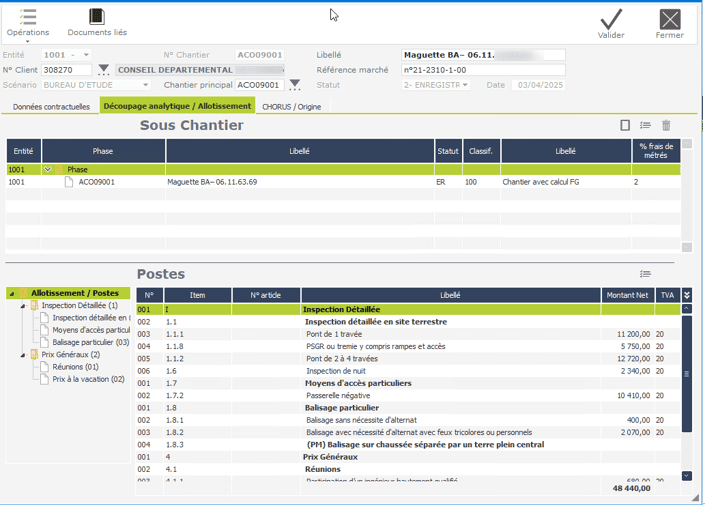Collapse Prix Généraux tree node
This screenshot has height=505, width=705.
22,355
